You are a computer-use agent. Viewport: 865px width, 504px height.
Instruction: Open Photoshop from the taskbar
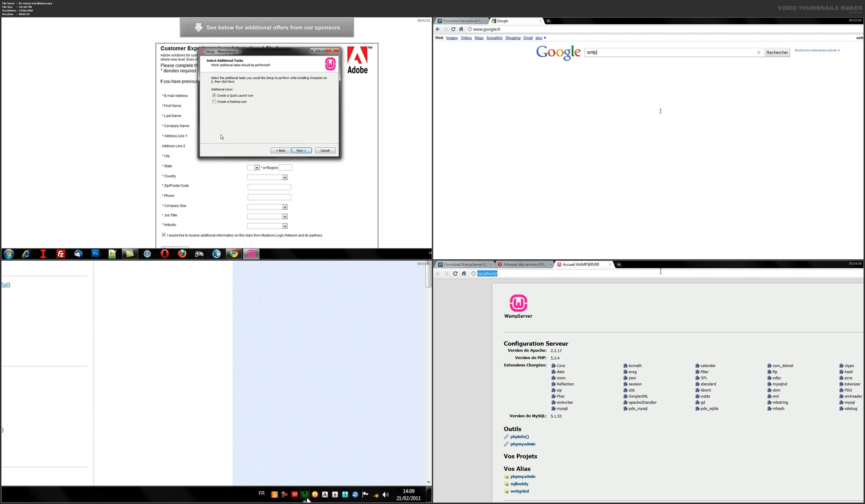pyautogui.click(x=95, y=254)
